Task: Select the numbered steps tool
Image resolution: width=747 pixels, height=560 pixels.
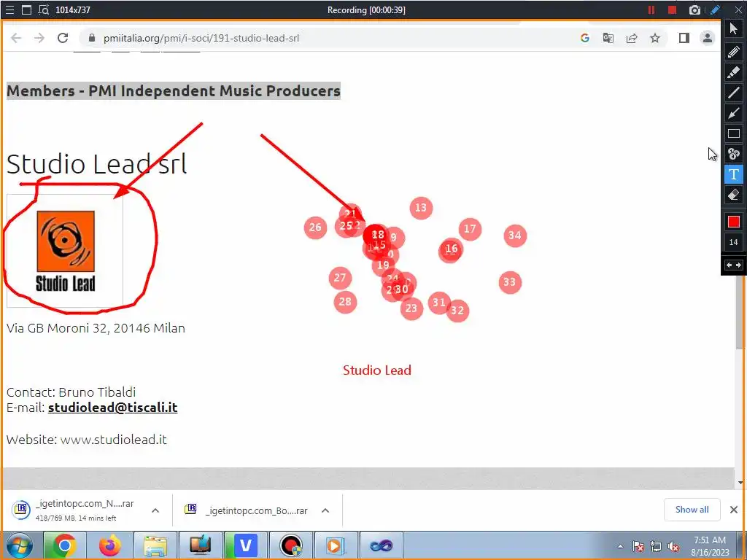Action: click(734, 154)
